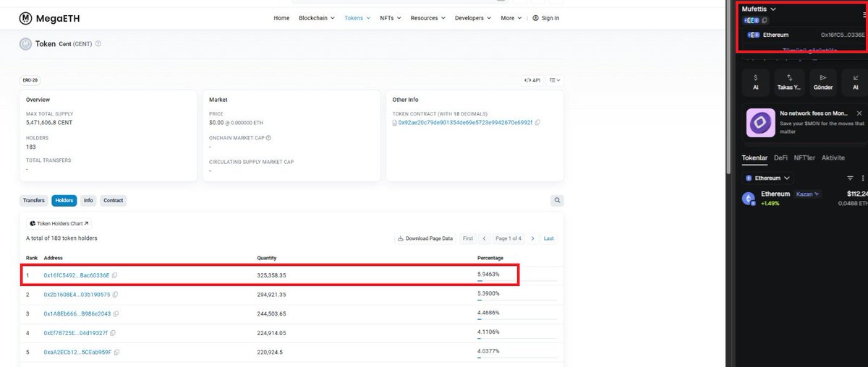Open the Home page link

pos(281,18)
